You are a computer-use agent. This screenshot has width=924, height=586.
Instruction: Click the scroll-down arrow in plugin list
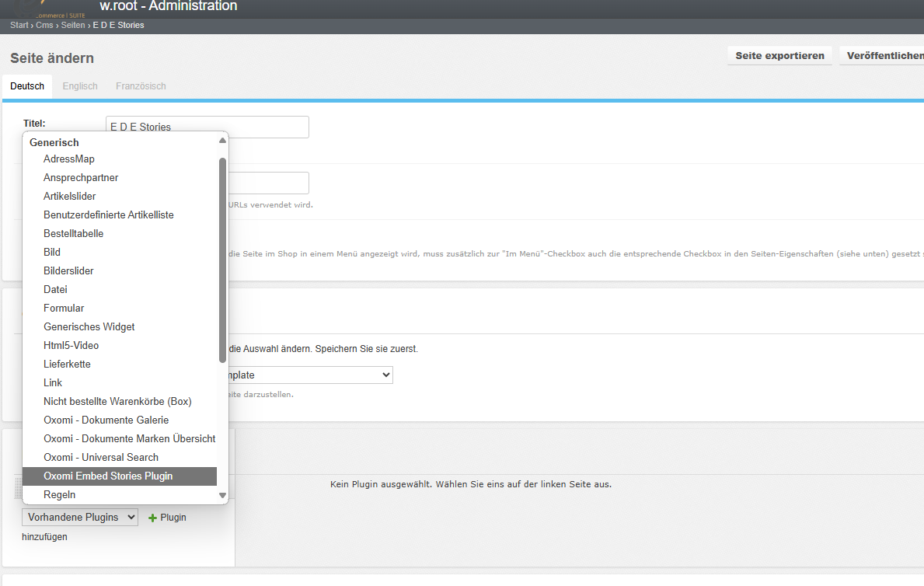tap(222, 495)
